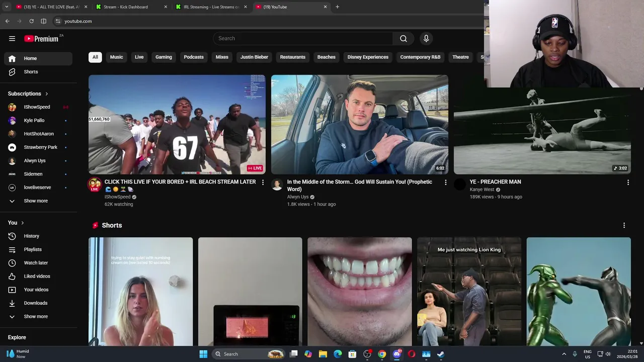Expand Subscriptions section chevron
Image resolution: width=644 pixels, height=362 pixels.
[47, 94]
